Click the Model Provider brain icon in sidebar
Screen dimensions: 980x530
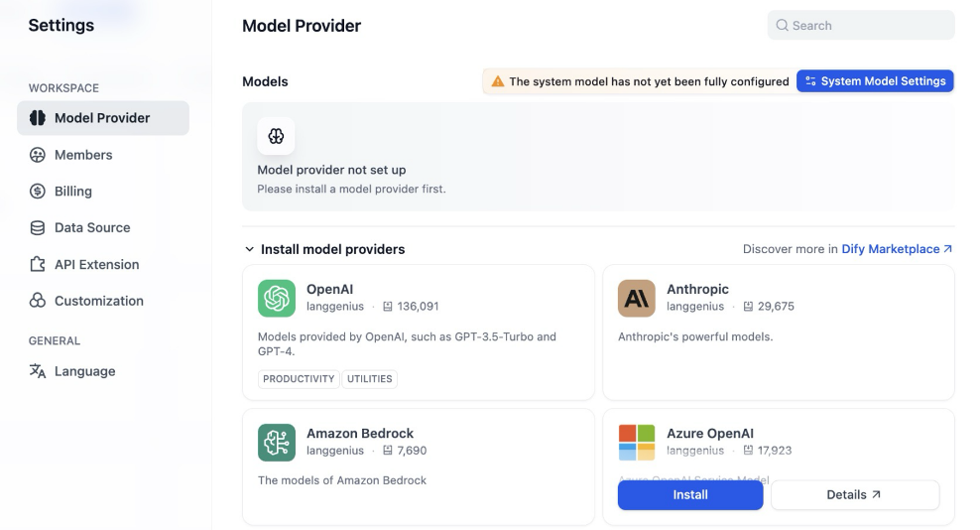pos(38,118)
